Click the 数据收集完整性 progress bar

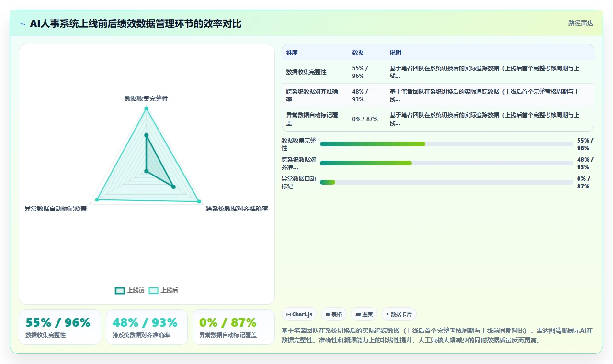click(x=446, y=144)
